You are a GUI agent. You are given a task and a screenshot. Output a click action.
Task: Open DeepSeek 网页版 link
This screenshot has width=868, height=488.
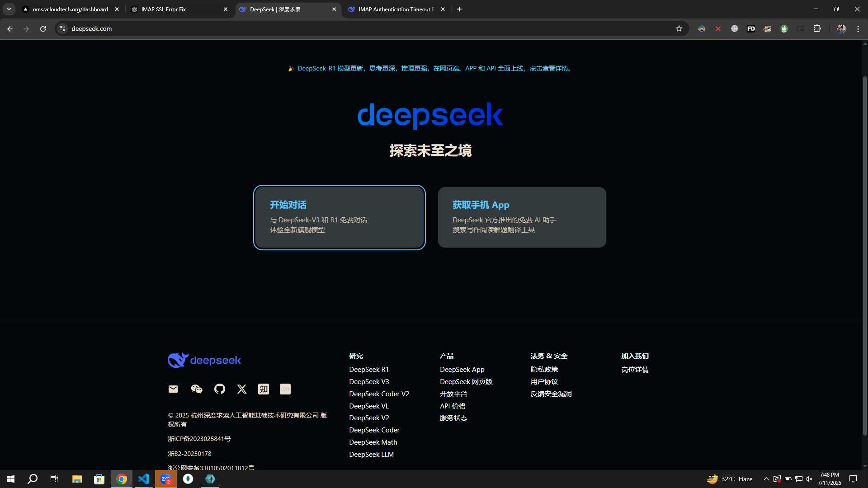[x=466, y=382]
